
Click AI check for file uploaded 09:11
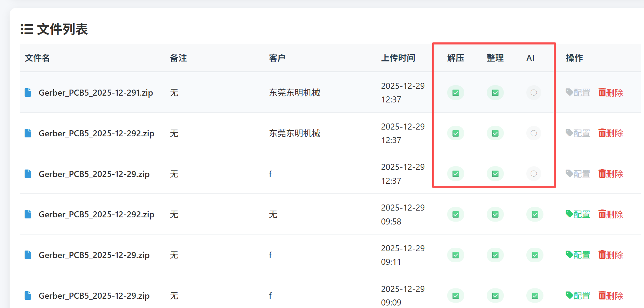535,255
